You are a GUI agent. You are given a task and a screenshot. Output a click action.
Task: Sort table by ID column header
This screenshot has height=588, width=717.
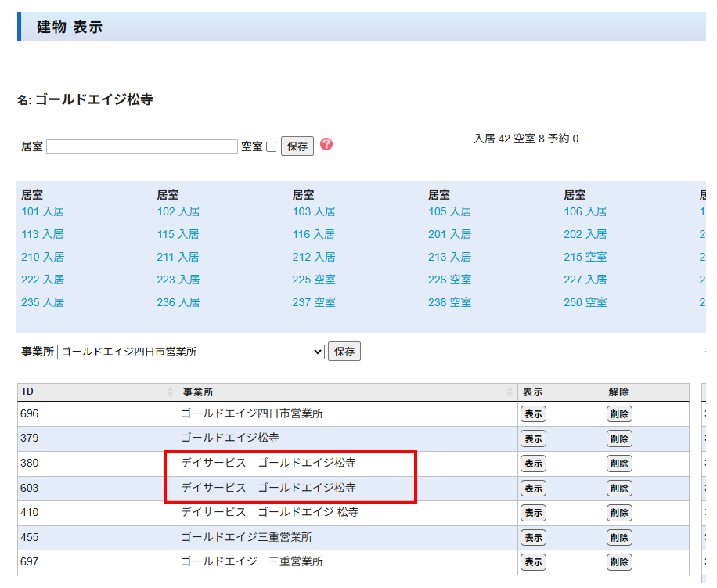[x=97, y=391]
